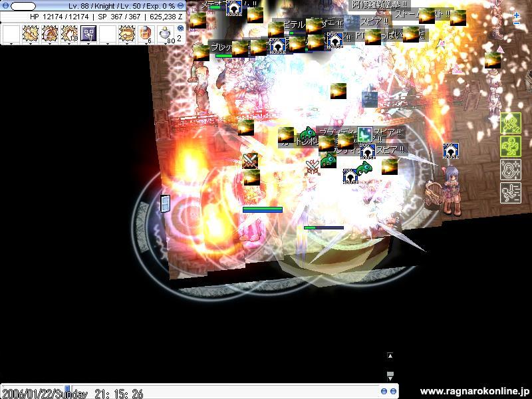Select the empty sixth hotkey slot
This screenshot has height=399, width=532.
pos(108,34)
